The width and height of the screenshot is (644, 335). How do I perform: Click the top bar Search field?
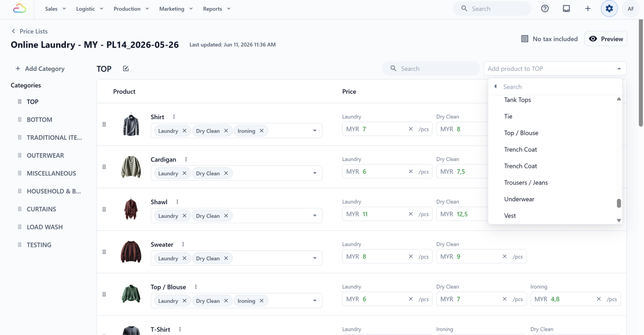click(x=492, y=8)
